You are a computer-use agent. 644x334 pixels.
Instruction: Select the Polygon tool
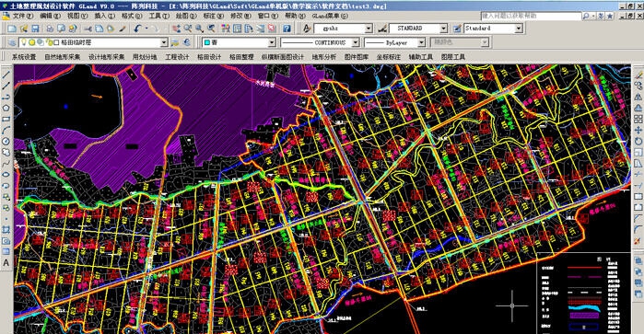point(6,108)
